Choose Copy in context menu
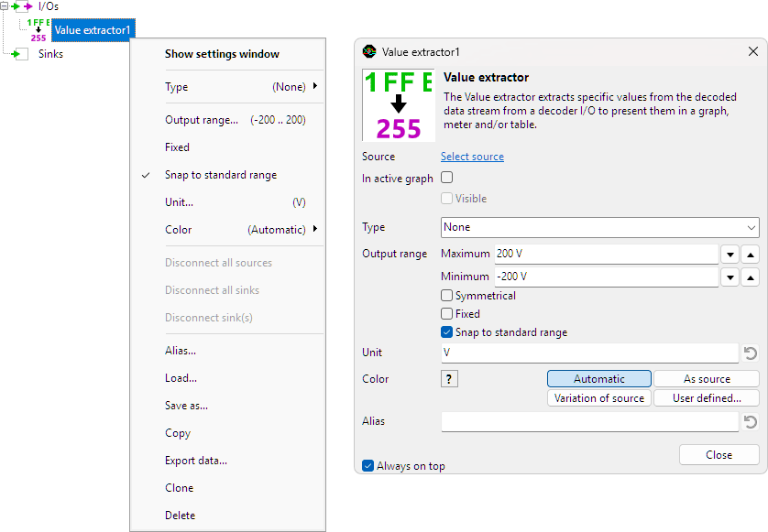Screen dimensions: 768x532 point(227,433)
